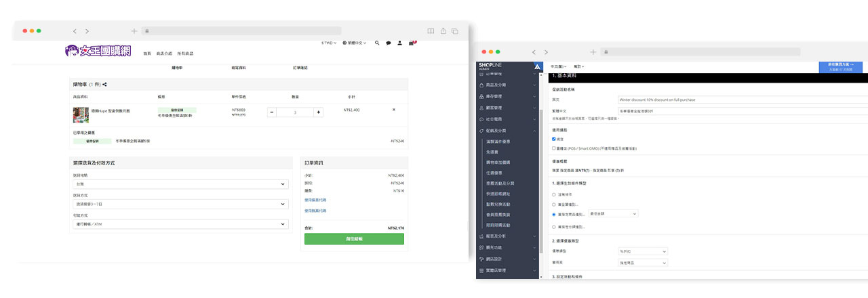Click the triangle icon beside the Shopline logo
The image size is (868, 298).
coord(537,66)
